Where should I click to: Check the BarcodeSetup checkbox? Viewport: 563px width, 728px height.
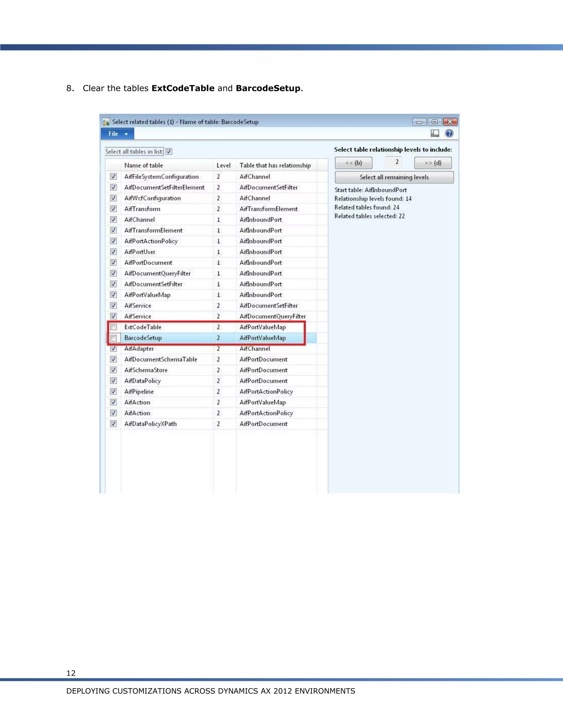pos(114,338)
